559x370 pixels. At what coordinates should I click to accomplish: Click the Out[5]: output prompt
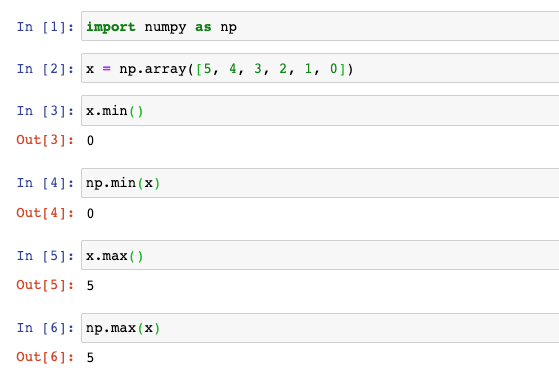click(45, 285)
